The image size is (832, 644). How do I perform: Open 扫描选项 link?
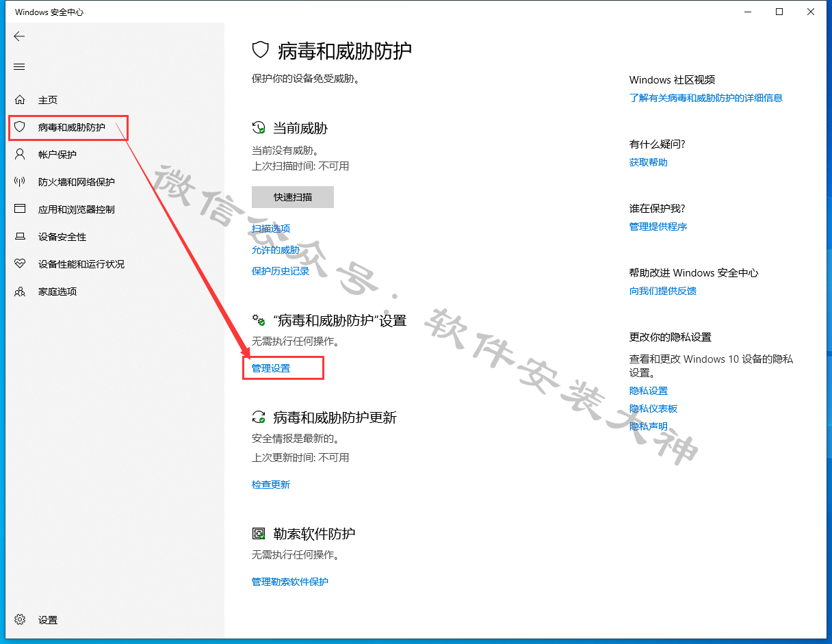tap(271, 229)
